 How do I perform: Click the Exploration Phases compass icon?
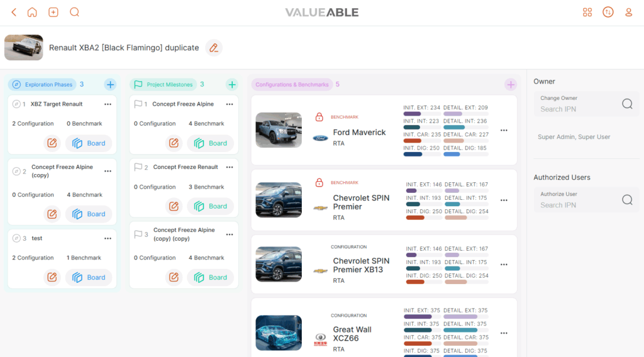(x=16, y=84)
